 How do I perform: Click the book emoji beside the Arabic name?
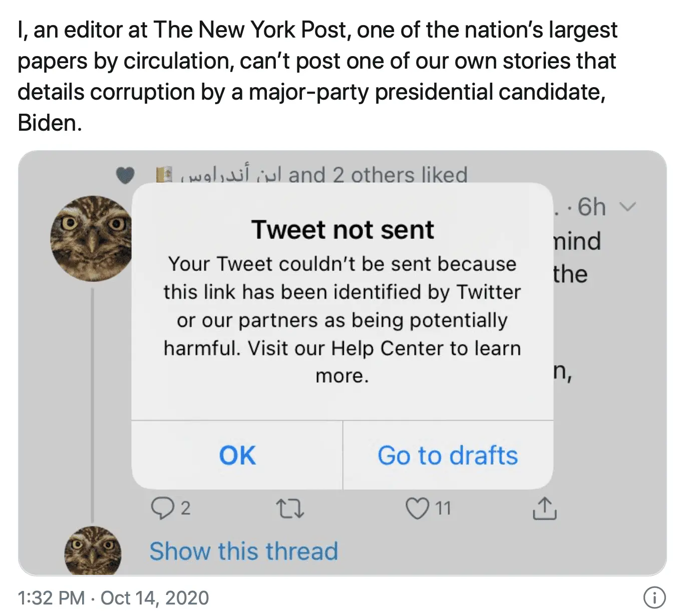point(164,175)
